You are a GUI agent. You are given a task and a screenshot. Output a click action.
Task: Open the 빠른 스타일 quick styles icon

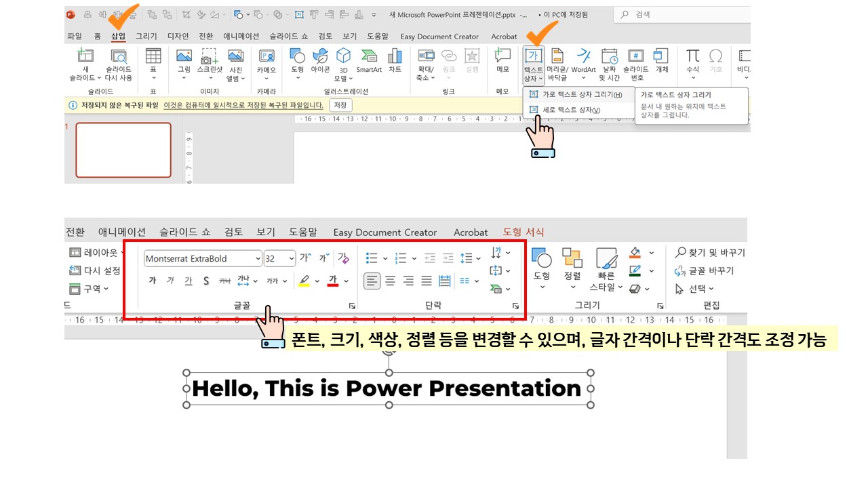click(x=606, y=269)
